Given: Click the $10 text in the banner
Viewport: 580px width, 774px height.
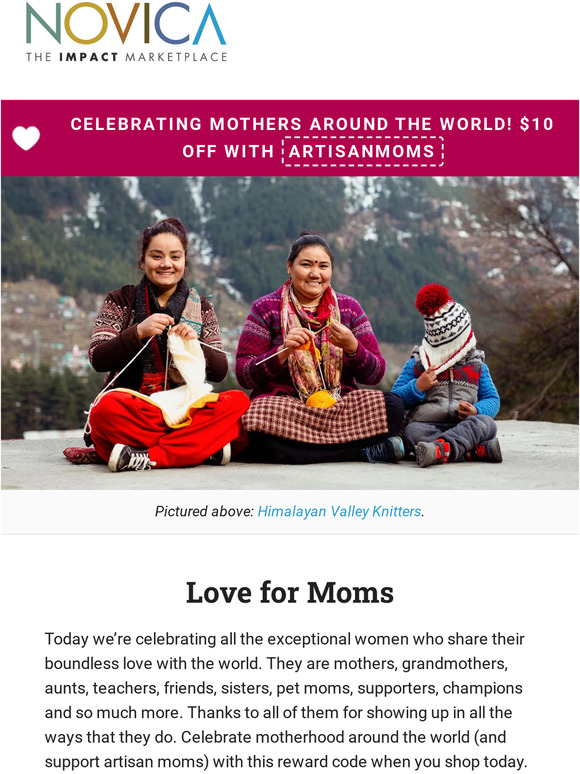Looking at the screenshot, I should coord(537,124).
